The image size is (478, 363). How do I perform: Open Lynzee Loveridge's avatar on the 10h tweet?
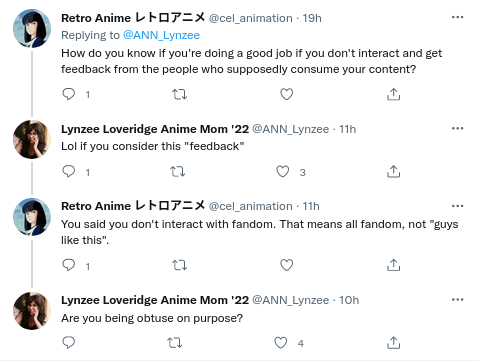32,311
